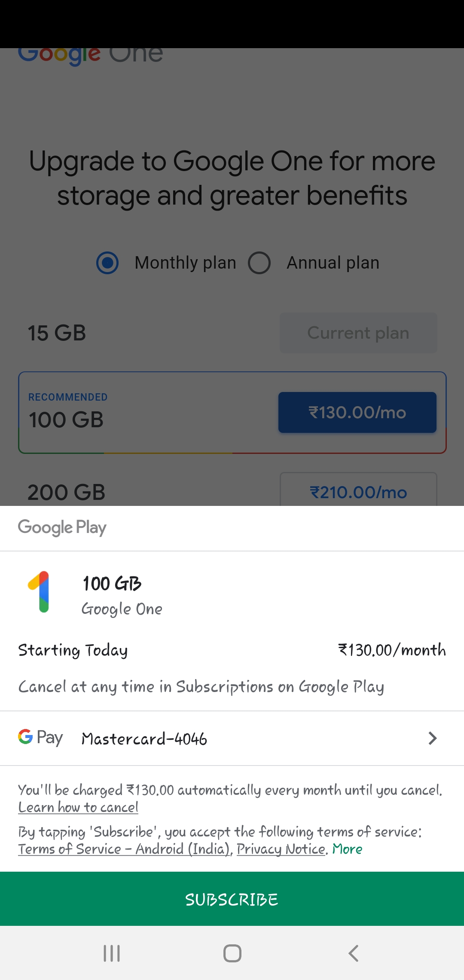Tap the green SUBSCRIBE button

[x=232, y=899]
